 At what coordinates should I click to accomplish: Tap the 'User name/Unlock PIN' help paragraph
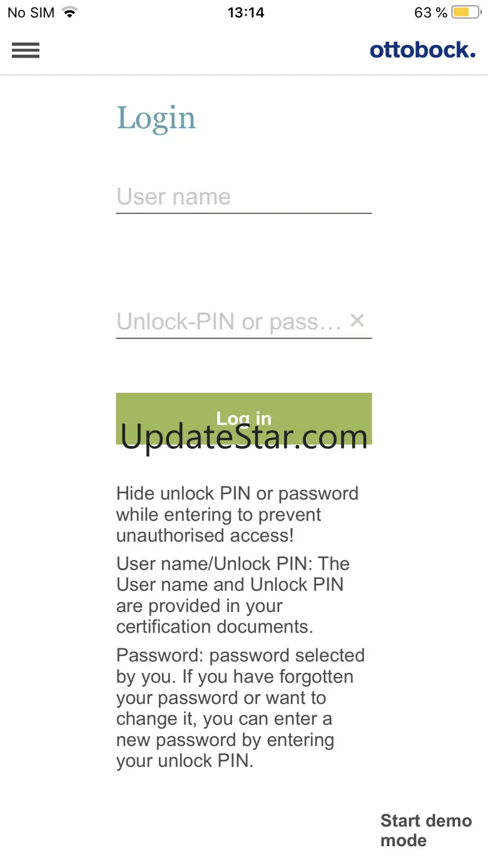[x=233, y=595]
